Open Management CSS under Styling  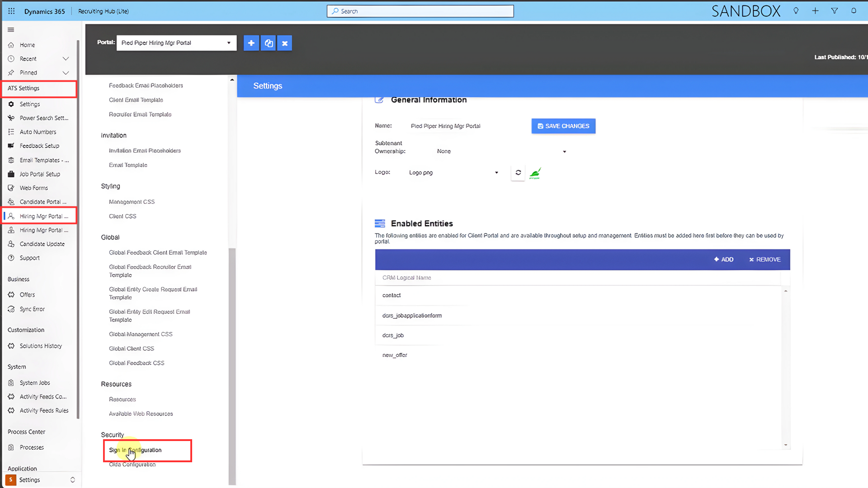(x=132, y=202)
